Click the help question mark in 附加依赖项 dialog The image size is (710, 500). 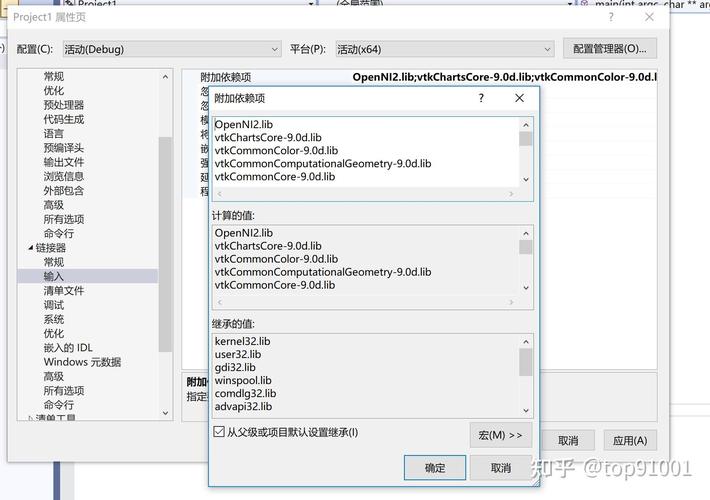point(481,98)
